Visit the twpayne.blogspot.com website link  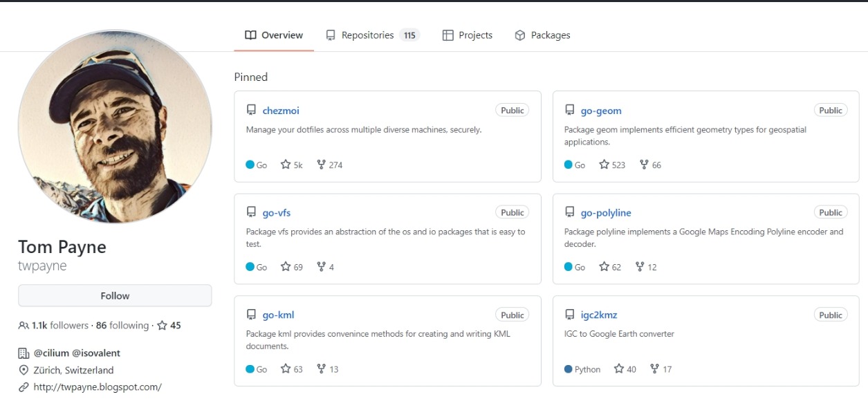[x=98, y=387]
